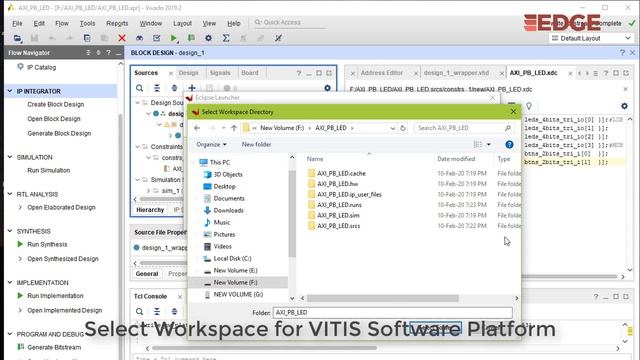Click the green Run toolbar arrow
Image resolution: width=640 pixels, height=360 pixels.
(174, 38)
